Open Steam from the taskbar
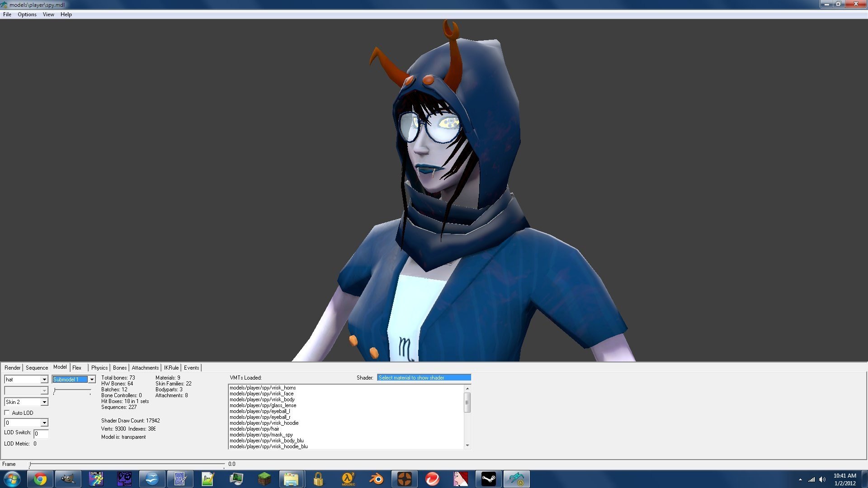 [488, 479]
